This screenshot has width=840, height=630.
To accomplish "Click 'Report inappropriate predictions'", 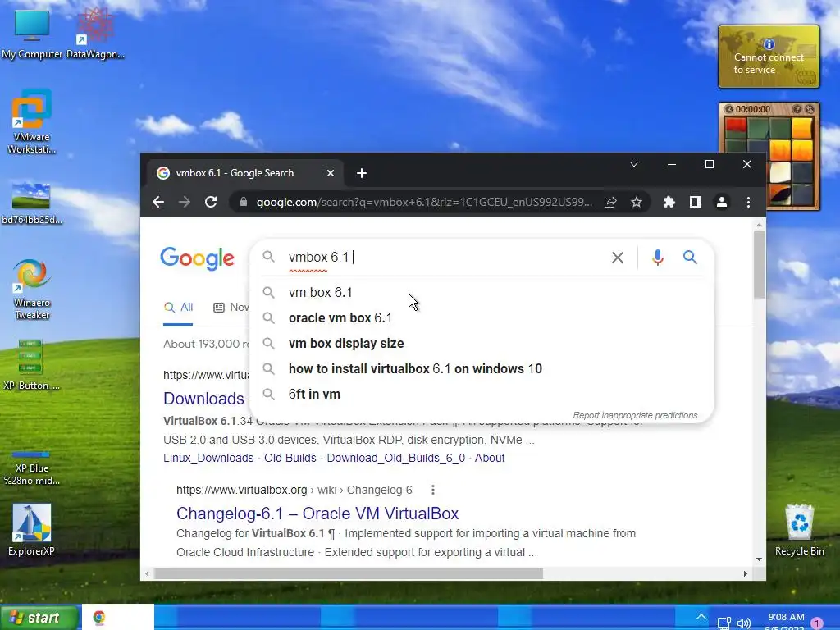I will click(635, 415).
